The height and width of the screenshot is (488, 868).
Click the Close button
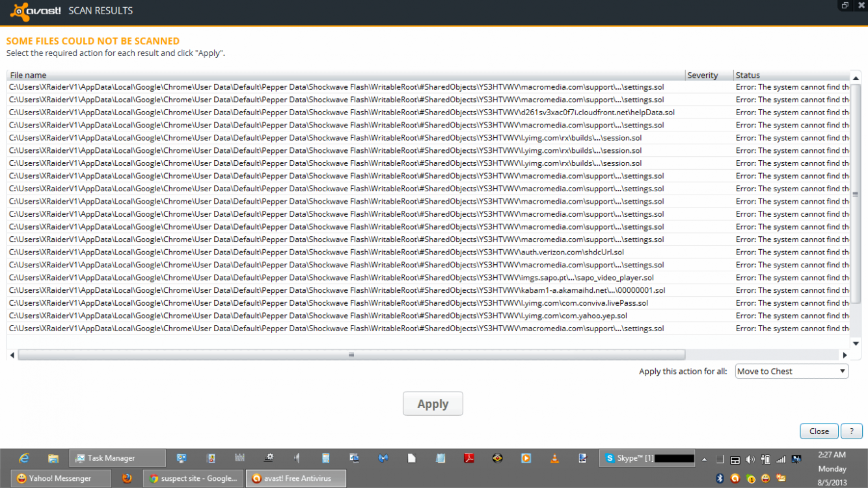coord(819,431)
